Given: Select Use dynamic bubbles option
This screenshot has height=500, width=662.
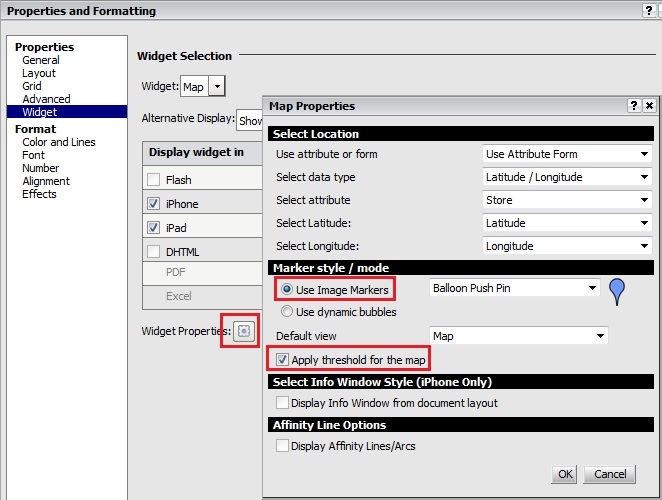Looking at the screenshot, I should 287,312.
